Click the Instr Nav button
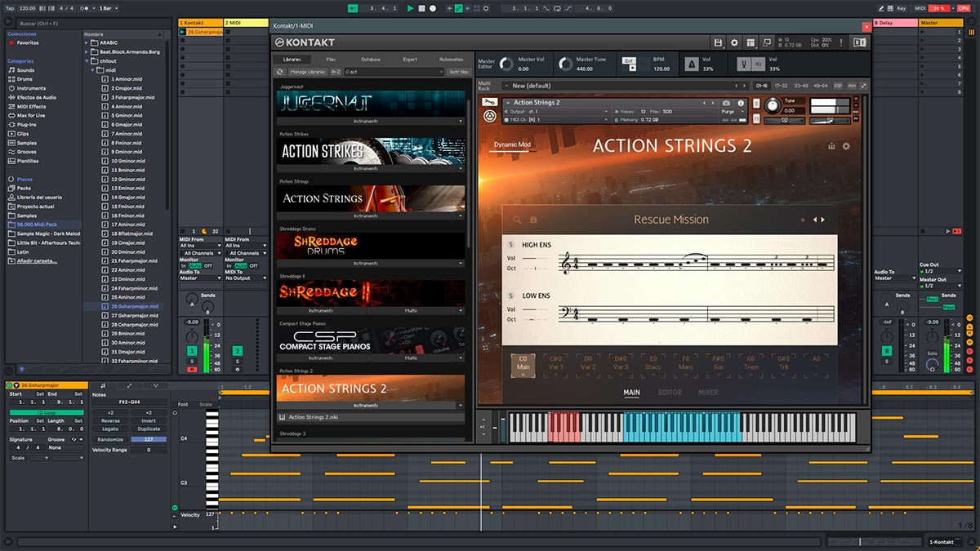This screenshot has height=551, width=980. [459, 72]
